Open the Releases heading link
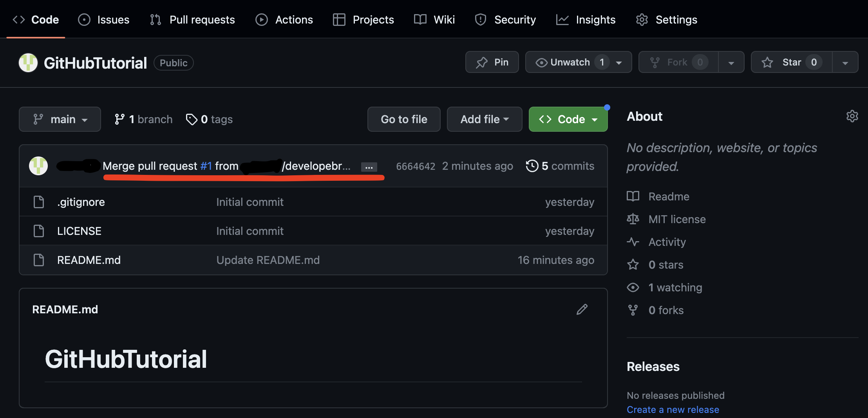868x418 pixels. pyautogui.click(x=653, y=366)
